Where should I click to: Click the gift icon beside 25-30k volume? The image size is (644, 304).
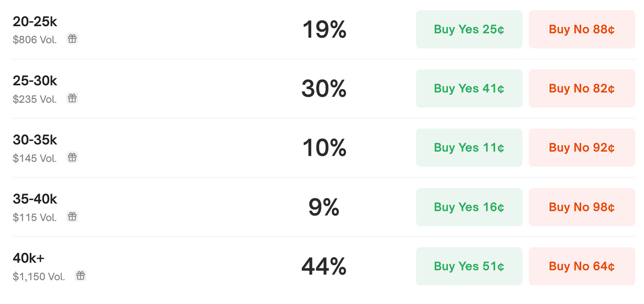[x=72, y=98]
